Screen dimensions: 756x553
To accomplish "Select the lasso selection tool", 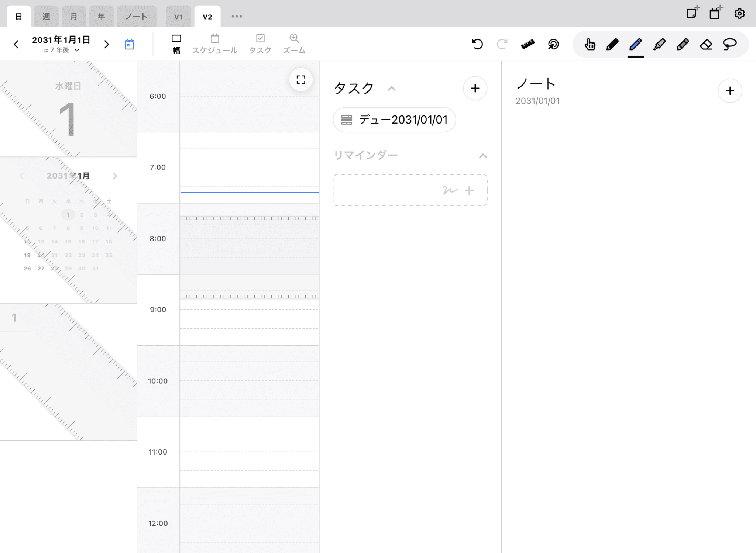I will [730, 44].
